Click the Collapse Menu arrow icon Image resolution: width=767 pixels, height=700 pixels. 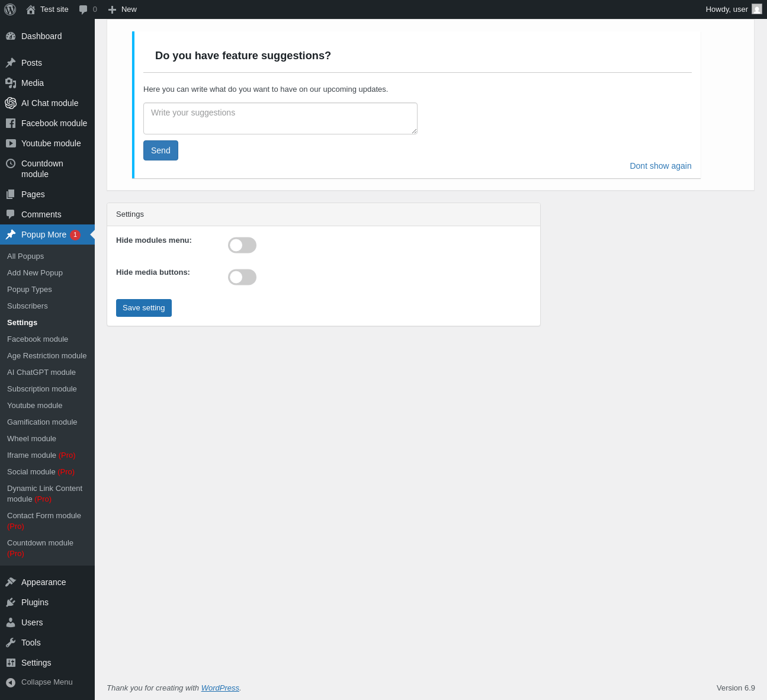pos(11,683)
